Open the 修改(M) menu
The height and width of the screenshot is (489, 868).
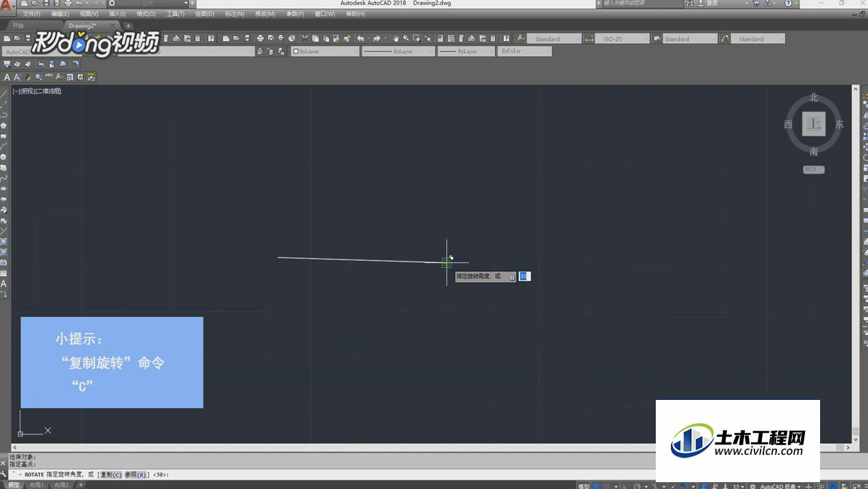coord(265,14)
